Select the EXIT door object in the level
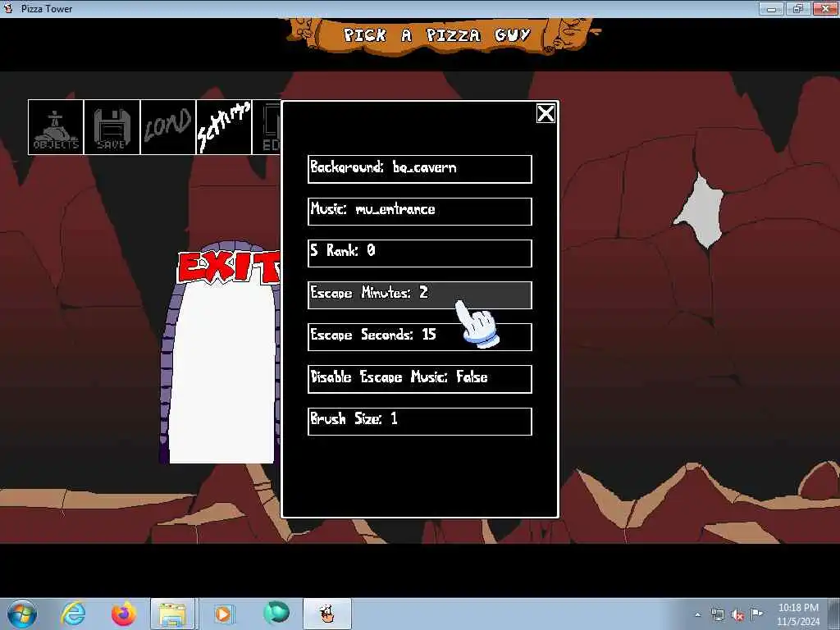Screen dimensions: 840x630 pyautogui.click(x=221, y=354)
